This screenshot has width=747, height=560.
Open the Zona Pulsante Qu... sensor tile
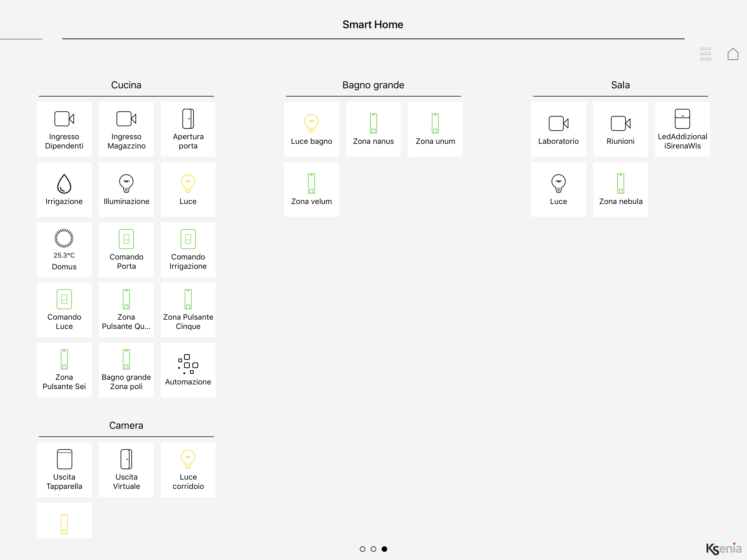coord(126,310)
